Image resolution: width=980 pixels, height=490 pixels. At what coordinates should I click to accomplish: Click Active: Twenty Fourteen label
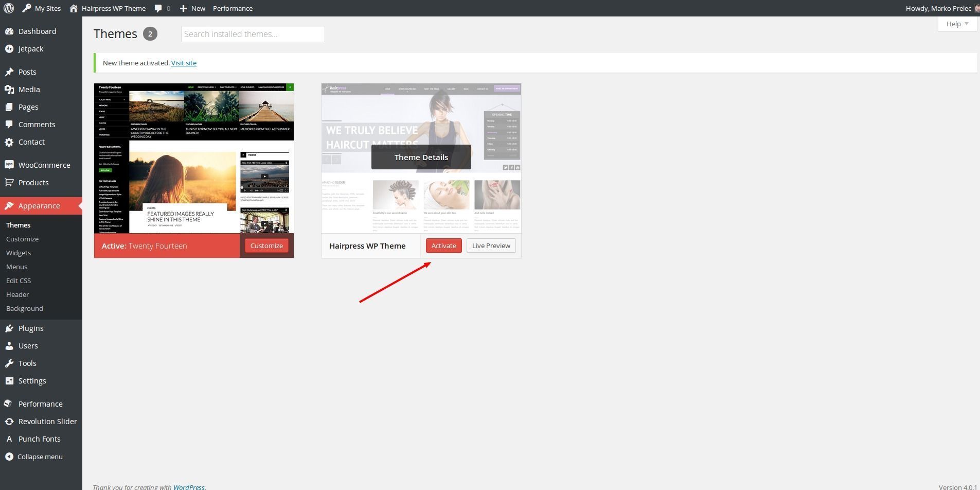pyautogui.click(x=144, y=246)
